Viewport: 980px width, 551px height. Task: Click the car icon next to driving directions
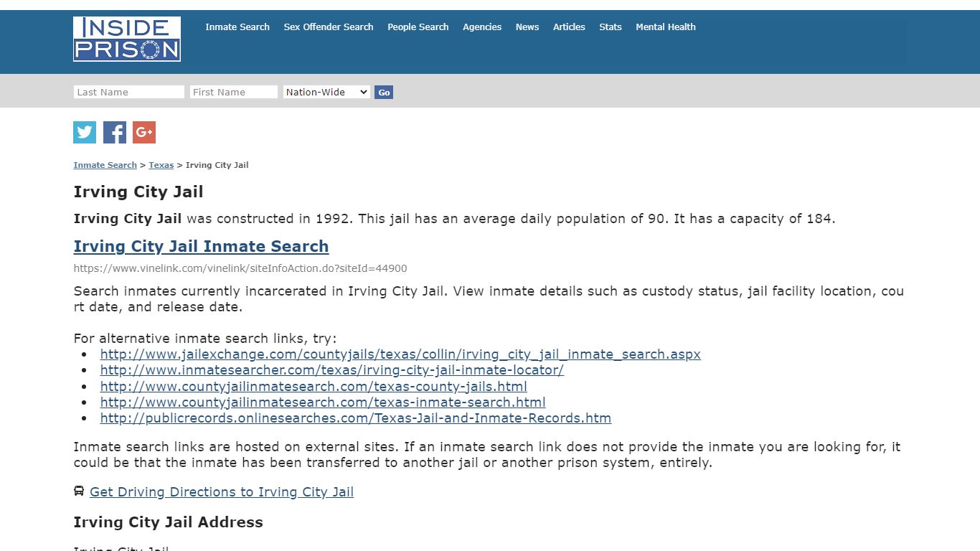pos(78,491)
